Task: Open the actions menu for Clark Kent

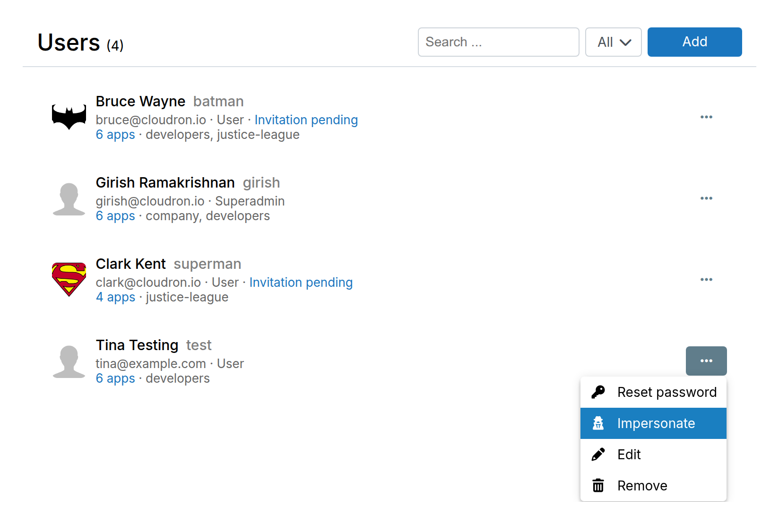Action: 706,280
